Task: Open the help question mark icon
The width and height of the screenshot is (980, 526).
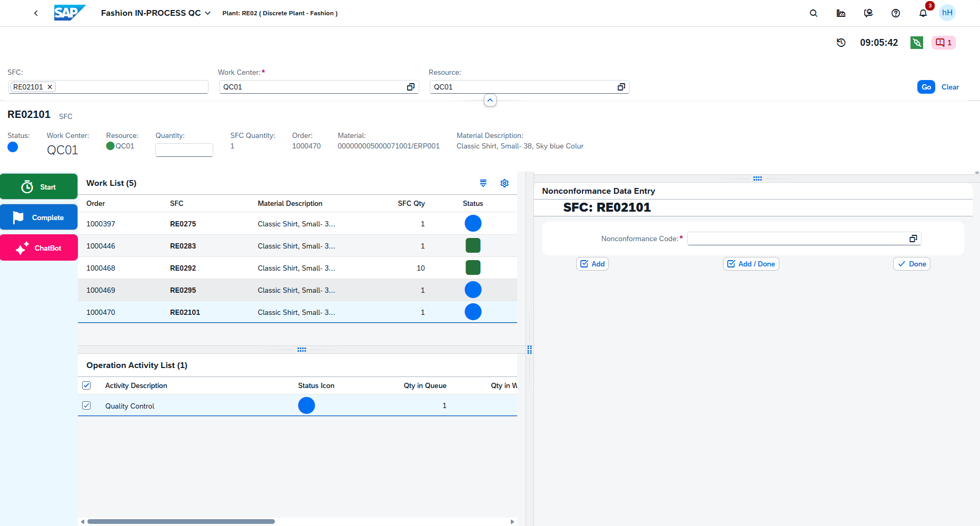Action: pos(896,13)
